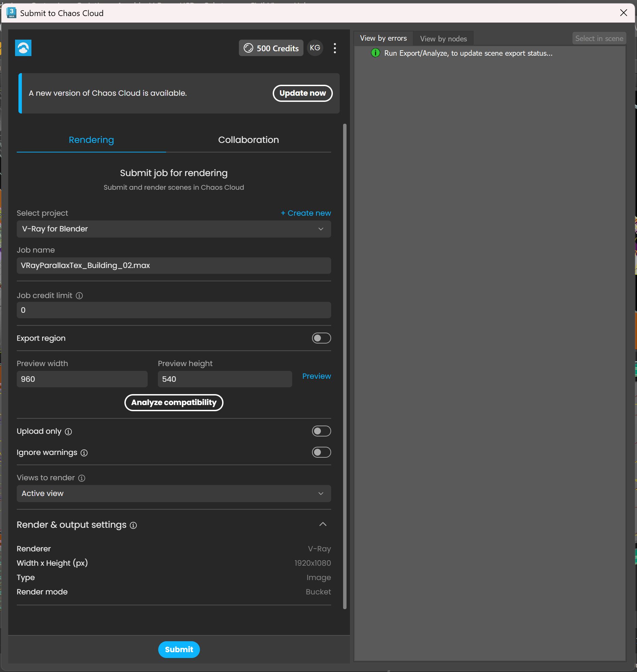Viewport: 637px width, 672px height.
Task: Click the 'Run Export/Analyze' status message
Action: click(x=468, y=53)
